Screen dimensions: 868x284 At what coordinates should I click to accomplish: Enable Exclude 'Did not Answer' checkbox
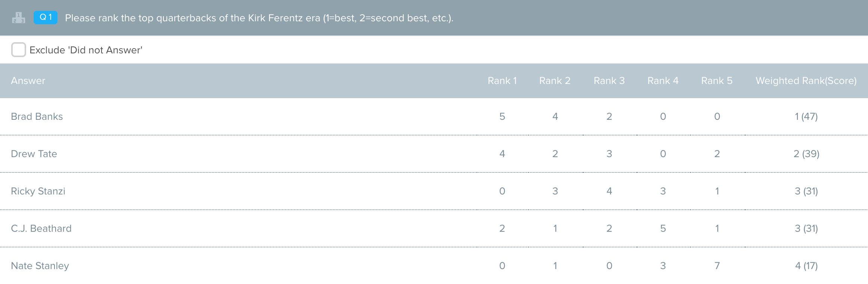tap(19, 50)
